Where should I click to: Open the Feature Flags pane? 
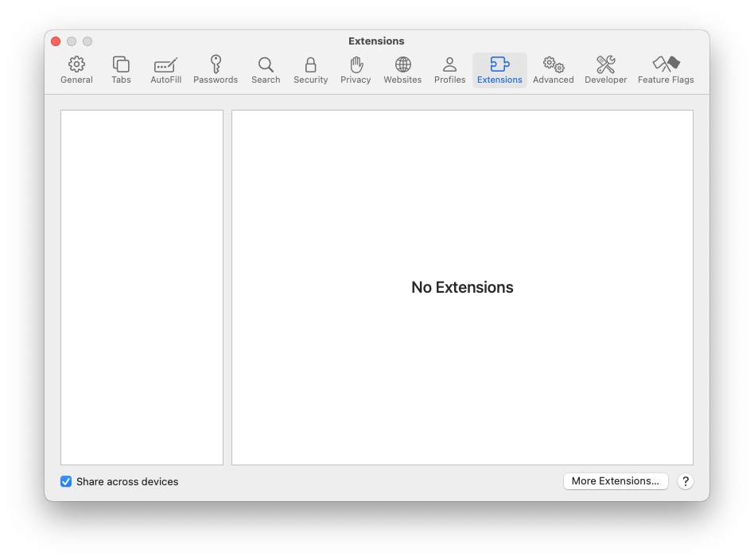666,70
